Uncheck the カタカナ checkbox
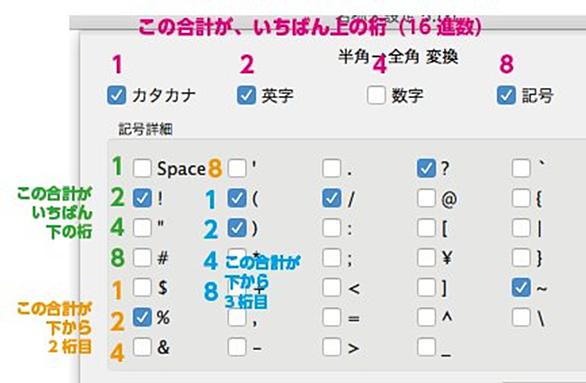 116,95
